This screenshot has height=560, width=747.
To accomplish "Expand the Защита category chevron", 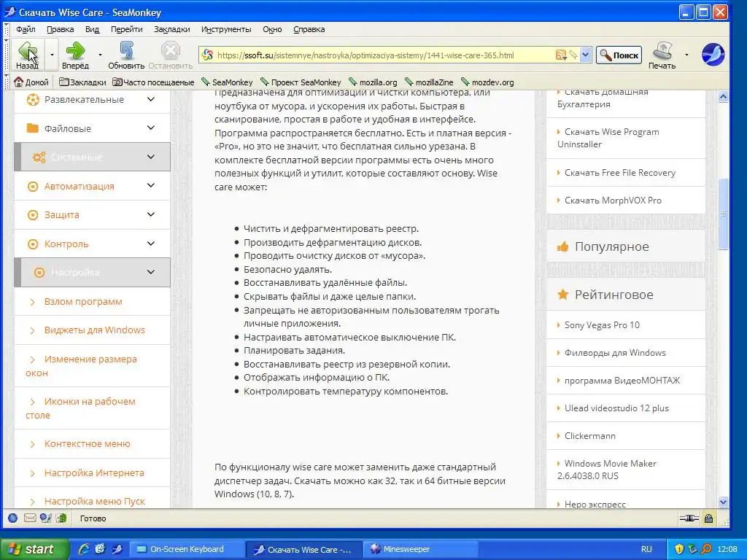I will [150, 214].
